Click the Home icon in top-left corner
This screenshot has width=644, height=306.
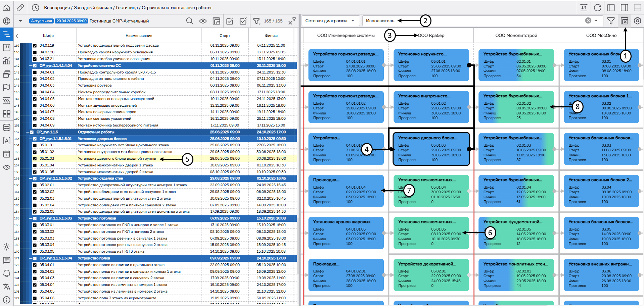coord(6,7)
